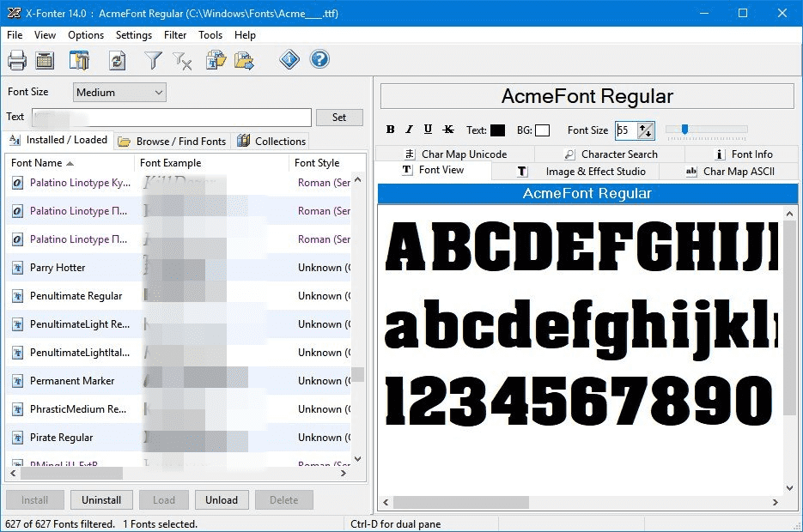Open the Options menu
Screen dimensions: 803x532
point(86,35)
